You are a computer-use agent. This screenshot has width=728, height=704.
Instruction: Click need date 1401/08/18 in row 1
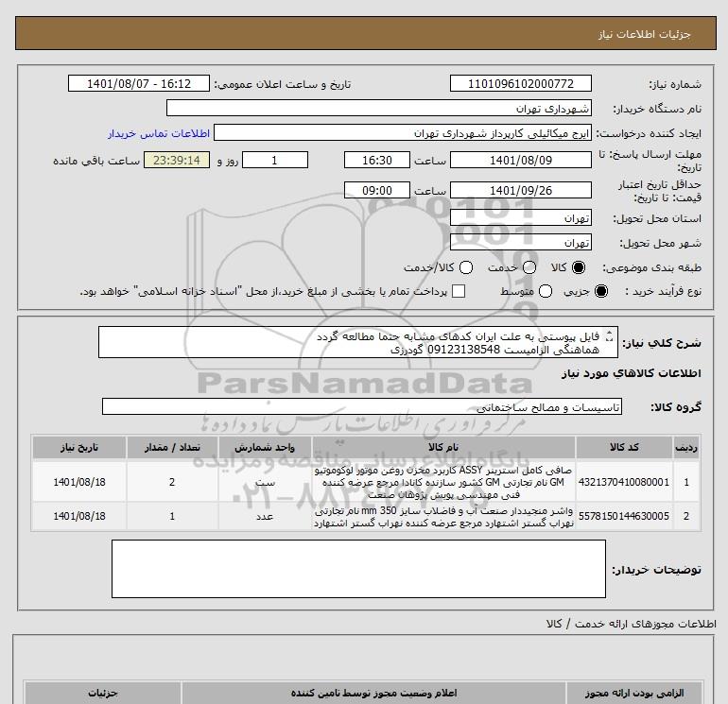[79, 482]
